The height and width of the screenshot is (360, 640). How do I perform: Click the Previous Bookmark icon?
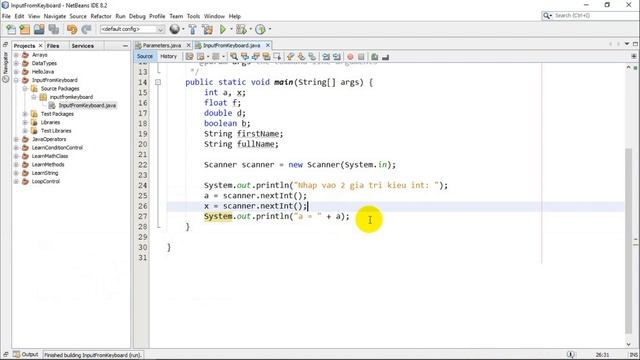click(291, 57)
